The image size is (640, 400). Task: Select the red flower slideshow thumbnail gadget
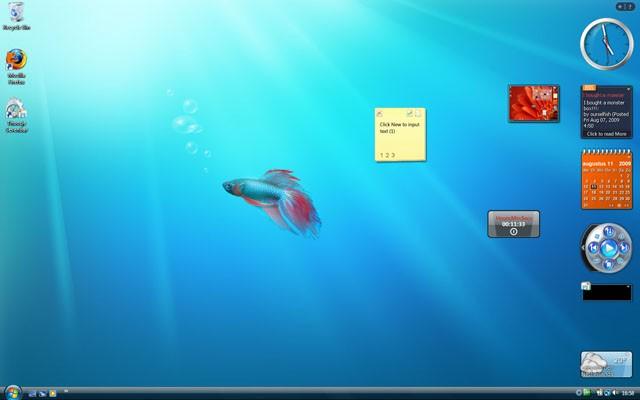534,104
